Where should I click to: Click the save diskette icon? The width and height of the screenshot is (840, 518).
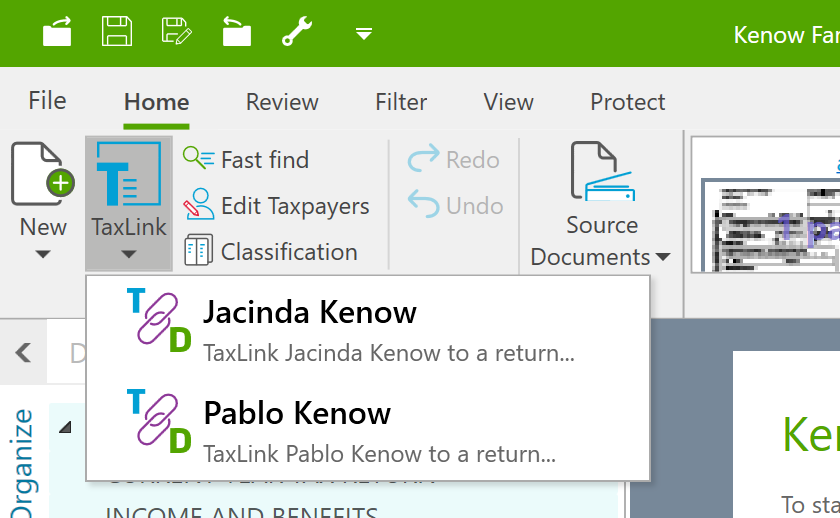117,32
